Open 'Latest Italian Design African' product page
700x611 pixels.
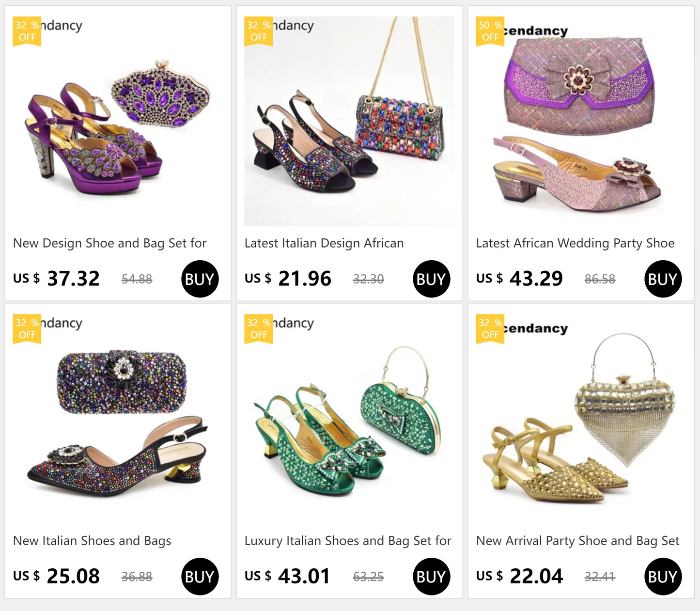324,243
